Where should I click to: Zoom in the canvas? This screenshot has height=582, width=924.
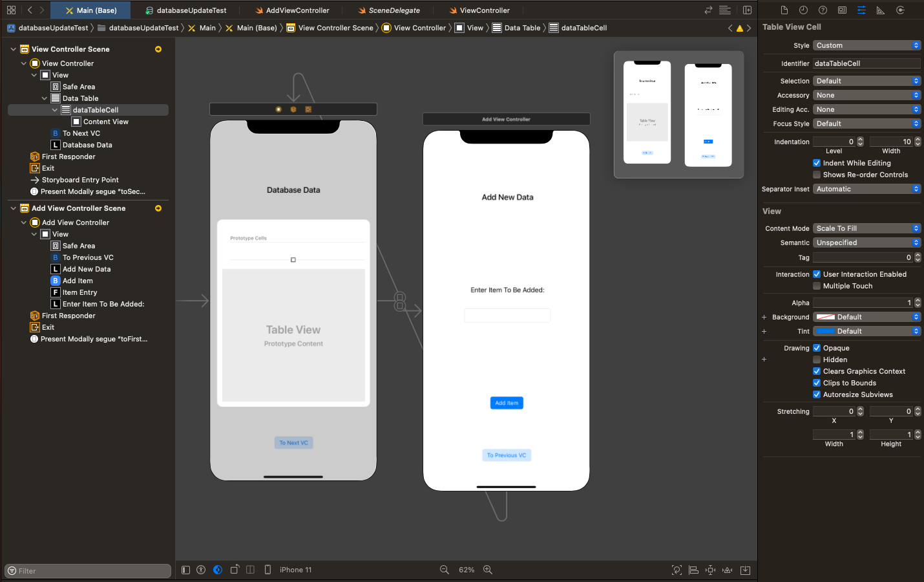click(488, 570)
